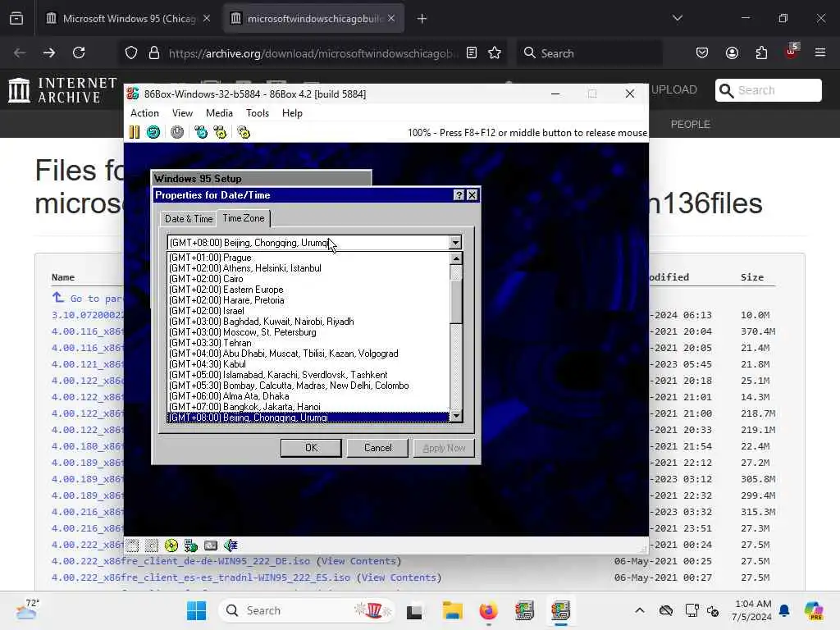Click the hard disk status bar icon
Viewport: 840px width, 630px height.
[191, 546]
